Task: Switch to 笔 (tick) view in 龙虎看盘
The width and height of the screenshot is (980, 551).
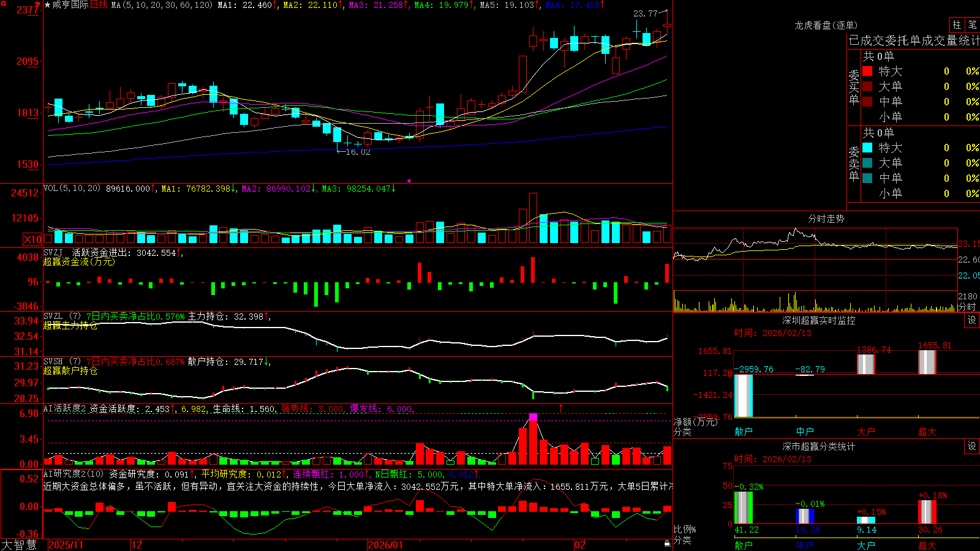Action: pyautogui.click(x=972, y=24)
